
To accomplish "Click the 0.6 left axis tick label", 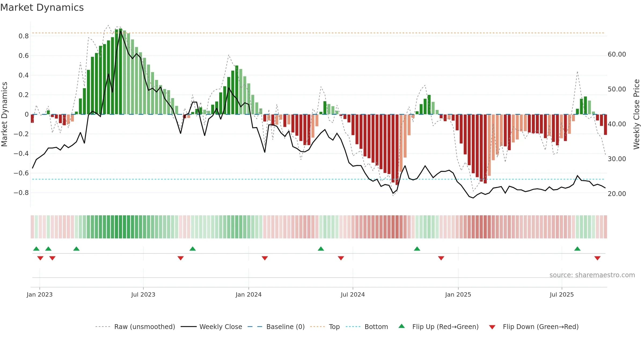I will [24, 56].
